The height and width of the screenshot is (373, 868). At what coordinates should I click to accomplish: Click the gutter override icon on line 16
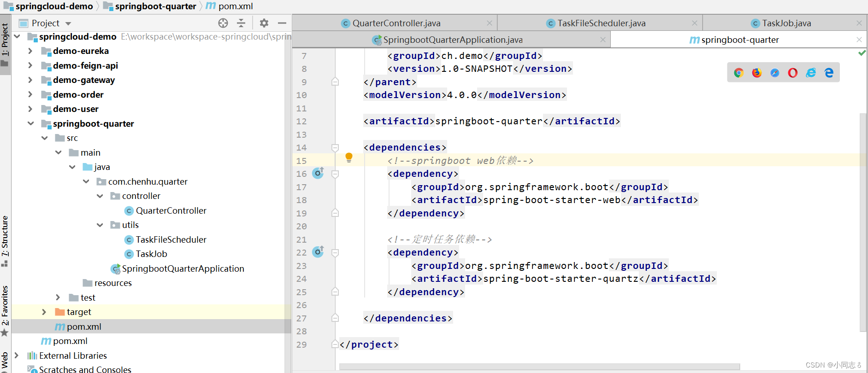tap(318, 173)
